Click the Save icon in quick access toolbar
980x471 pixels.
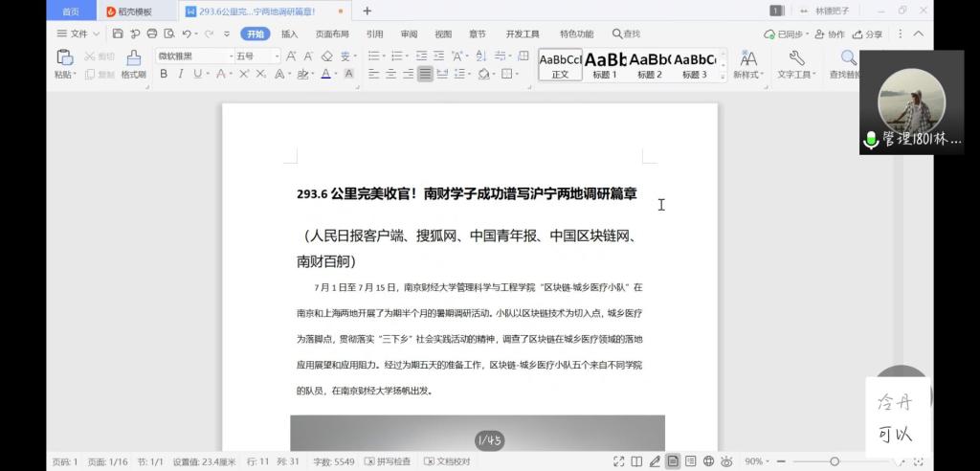tap(118, 34)
